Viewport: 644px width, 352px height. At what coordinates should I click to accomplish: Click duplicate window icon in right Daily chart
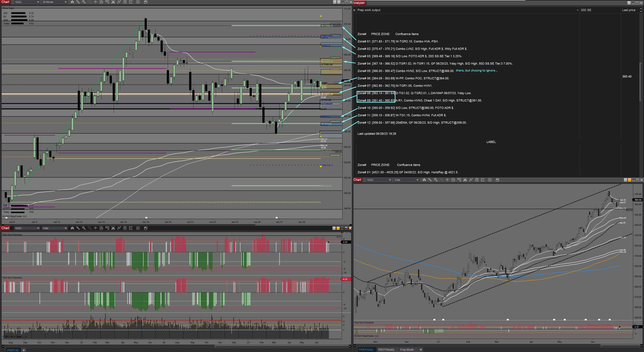coord(497,180)
